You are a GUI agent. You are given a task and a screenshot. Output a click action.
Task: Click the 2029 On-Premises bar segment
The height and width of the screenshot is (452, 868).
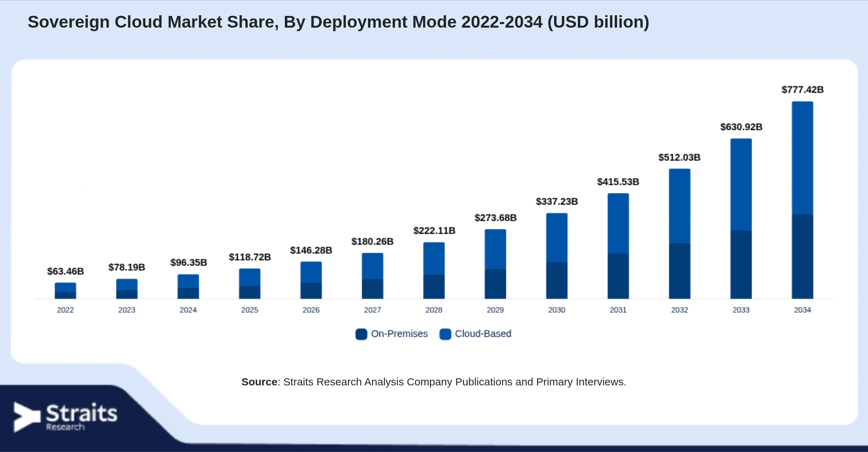(495, 284)
